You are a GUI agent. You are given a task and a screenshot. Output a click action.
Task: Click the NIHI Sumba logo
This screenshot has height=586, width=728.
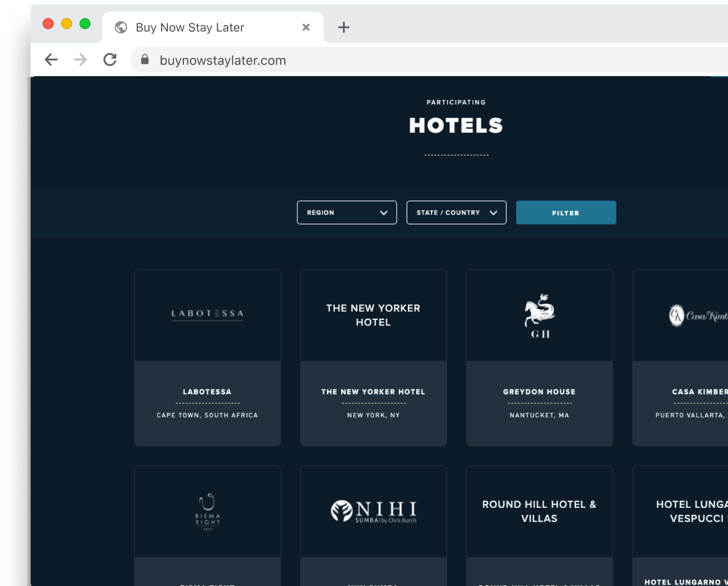374,511
